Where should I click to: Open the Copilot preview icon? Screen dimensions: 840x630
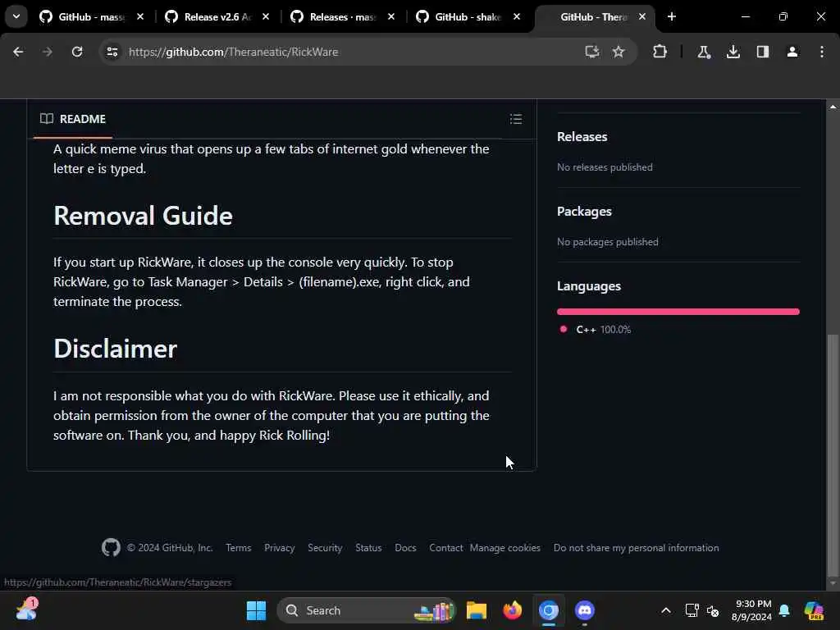pyautogui.click(x=814, y=610)
